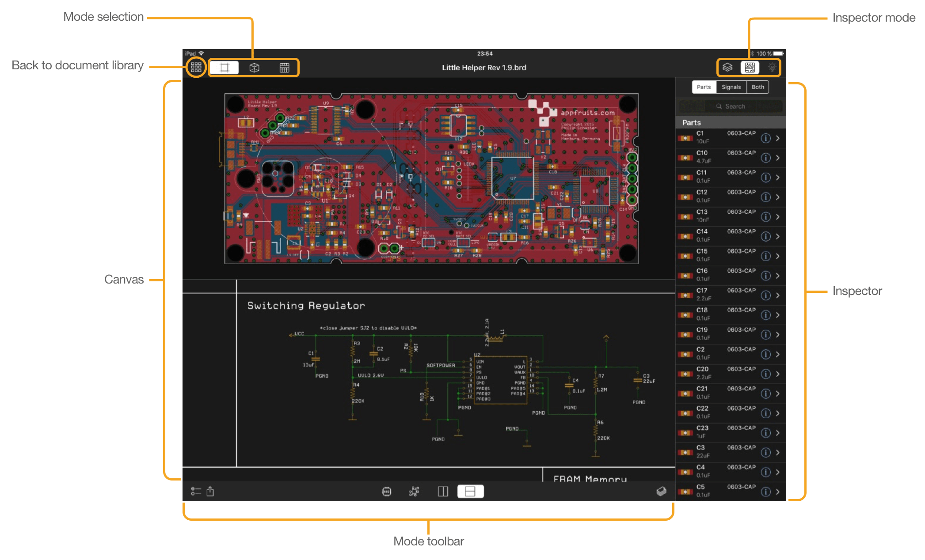Activate the light bulb highlight inspector mode
The height and width of the screenshot is (560, 925).
772,68
